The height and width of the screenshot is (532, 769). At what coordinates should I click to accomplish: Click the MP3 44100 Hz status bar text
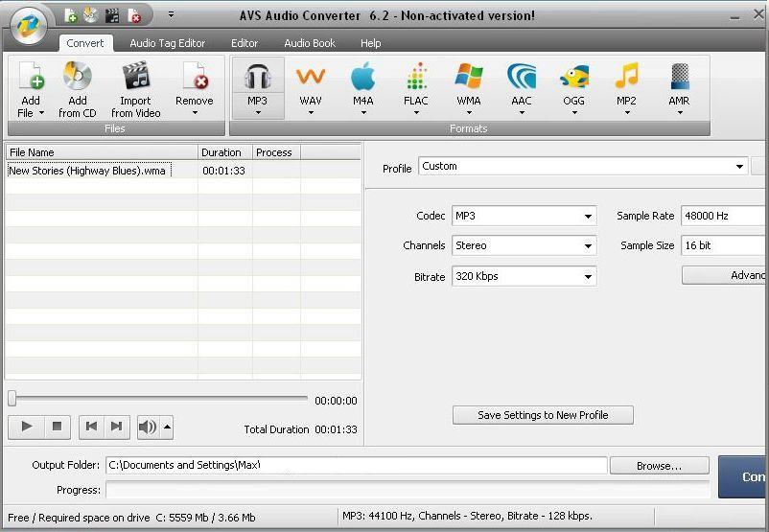pyautogui.click(x=467, y=516)
